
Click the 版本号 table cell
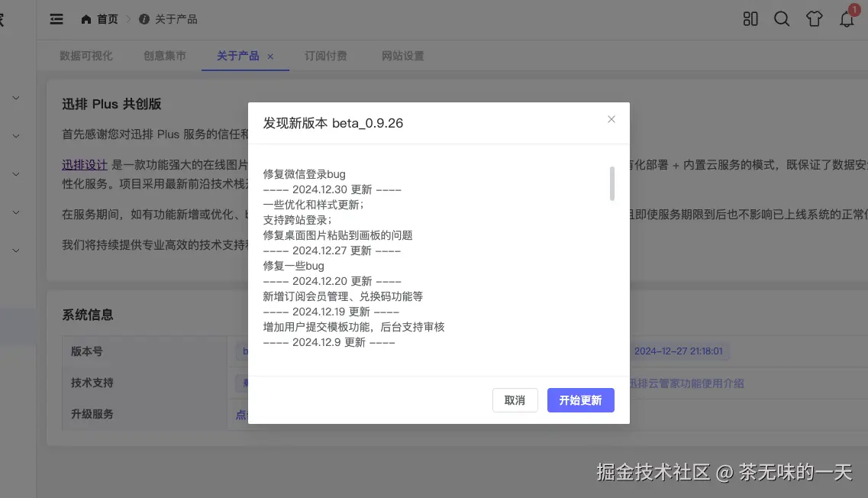click(x=144, y=351)
